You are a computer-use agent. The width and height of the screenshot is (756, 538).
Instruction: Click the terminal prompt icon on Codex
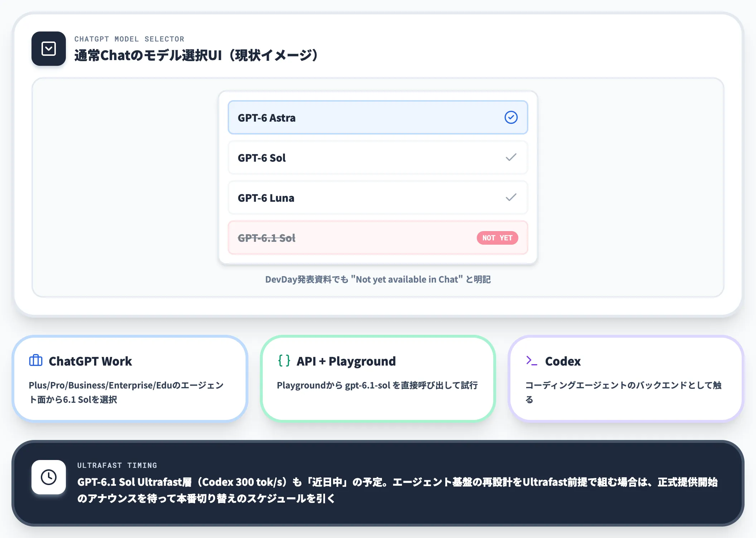point(532,361)
